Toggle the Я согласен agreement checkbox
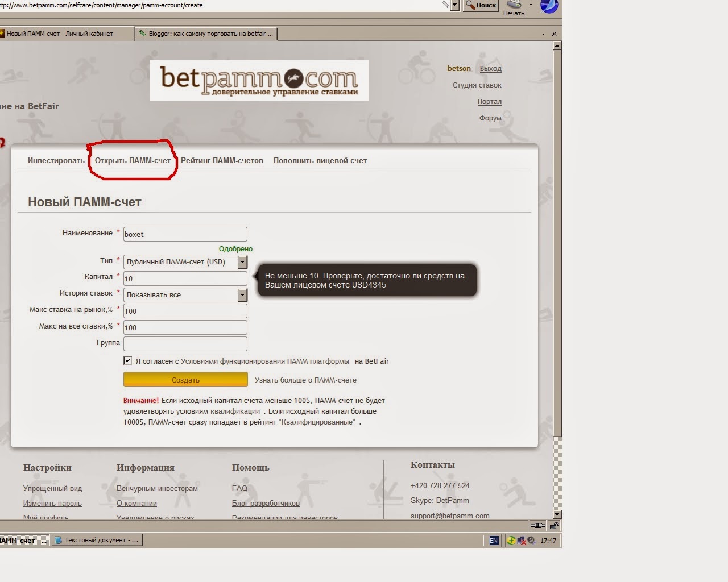This screenshot has width=728, height=582. 127,360
